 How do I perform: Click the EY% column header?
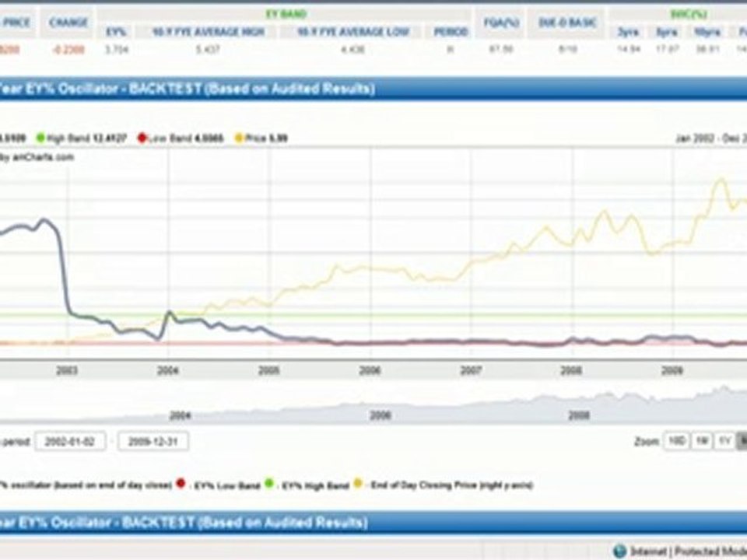pos(116,32)
